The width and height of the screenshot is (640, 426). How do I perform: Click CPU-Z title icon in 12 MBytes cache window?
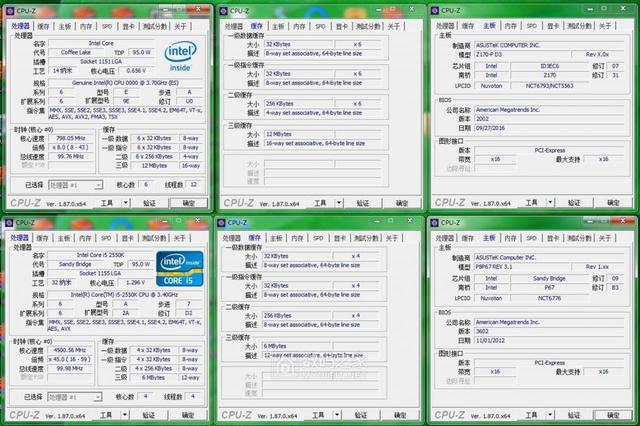(x=223, y=11)
